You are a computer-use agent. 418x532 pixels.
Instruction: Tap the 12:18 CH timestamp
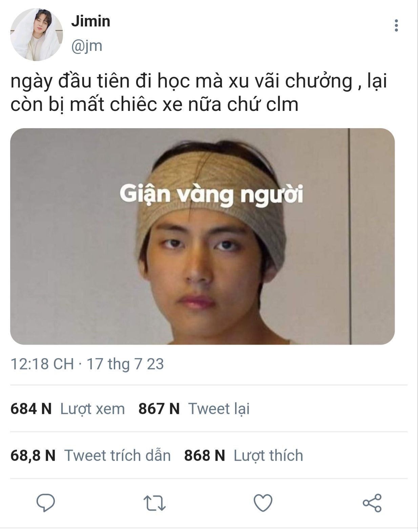coord(42,364)
